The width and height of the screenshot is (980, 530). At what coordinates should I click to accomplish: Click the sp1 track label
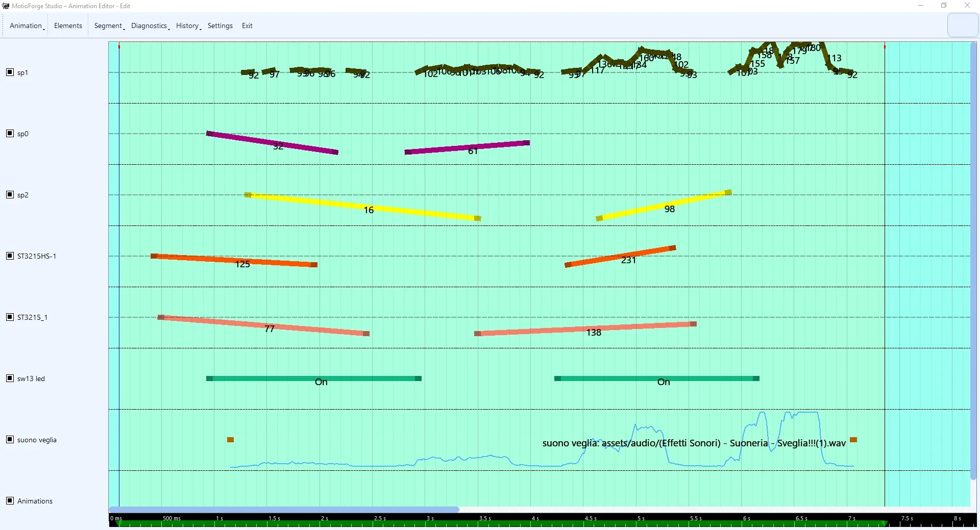(22, 72)
